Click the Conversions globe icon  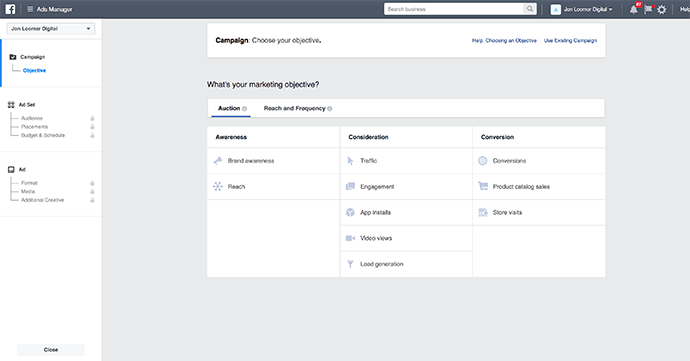click(483, 161)
